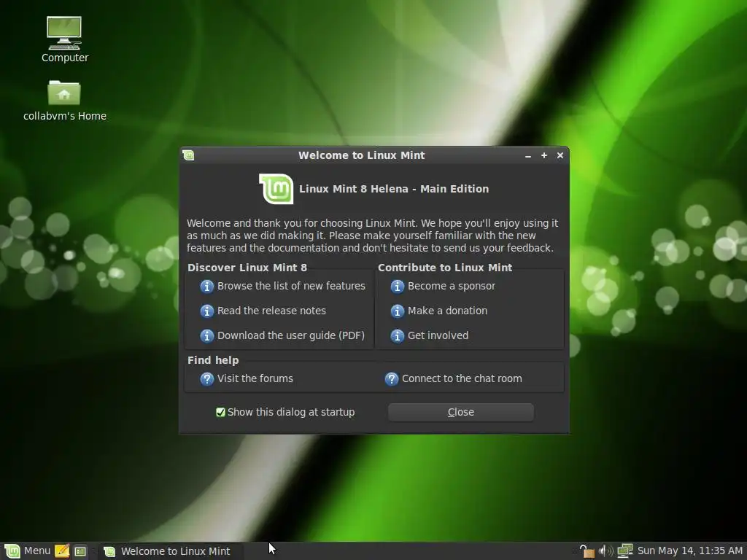The image size is (747, 560).
Task: Click the update manager lock tray icon
Action: (x=587, y=551)
